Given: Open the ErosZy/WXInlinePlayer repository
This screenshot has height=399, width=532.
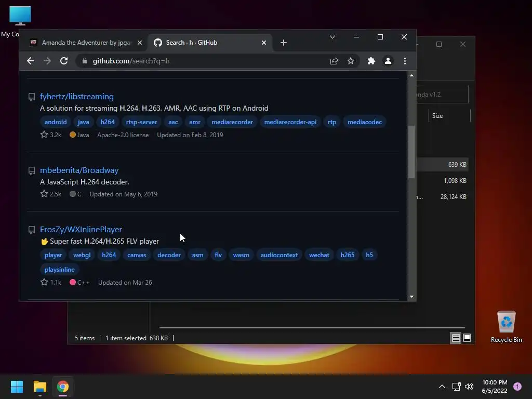Looking at the screenshot, I should (81, 229).
